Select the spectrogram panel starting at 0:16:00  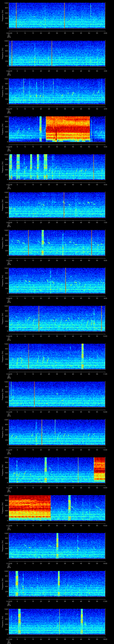[57, 584]
